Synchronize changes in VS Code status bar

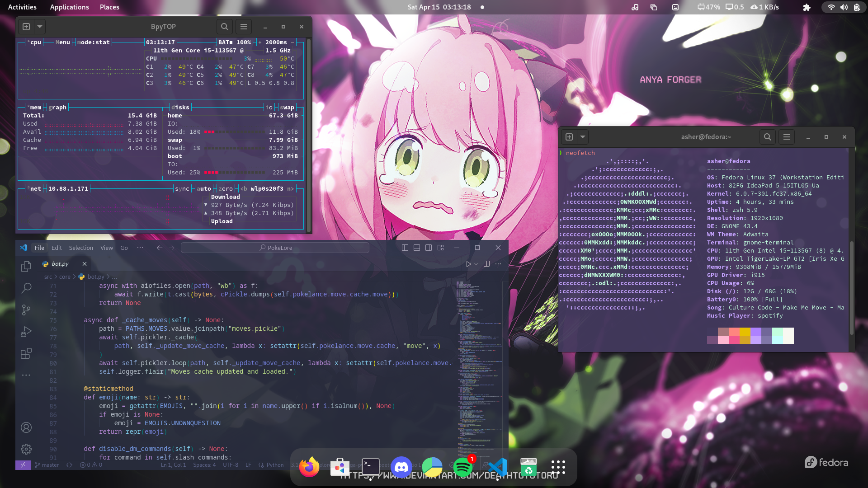point(69,465)
